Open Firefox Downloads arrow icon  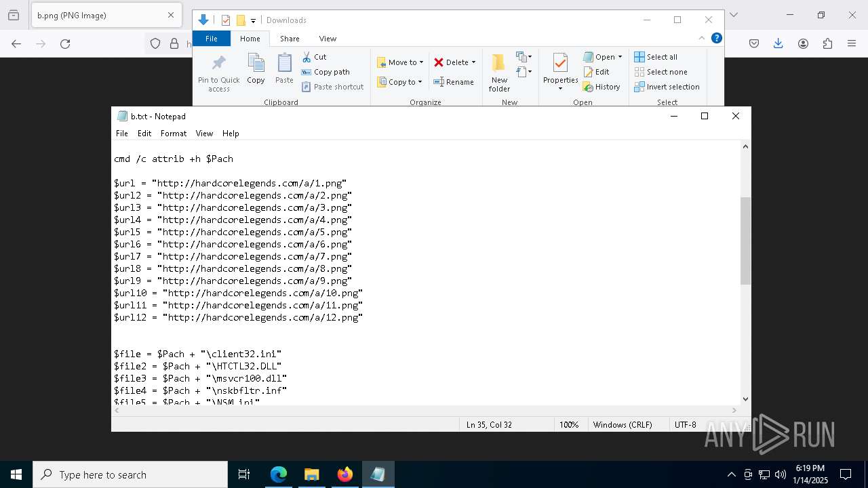(778, 43)
